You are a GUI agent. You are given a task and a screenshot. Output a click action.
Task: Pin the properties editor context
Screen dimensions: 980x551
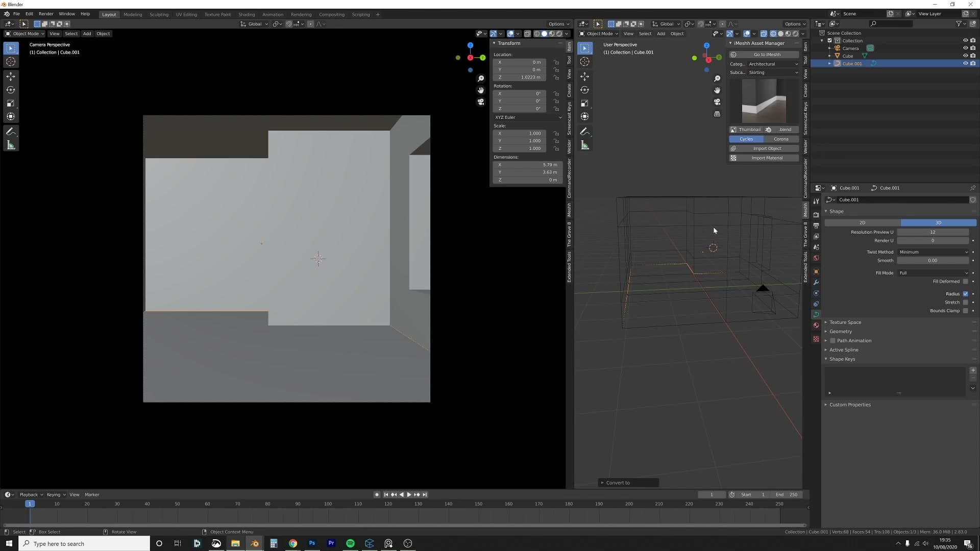[x=973, y=188]
